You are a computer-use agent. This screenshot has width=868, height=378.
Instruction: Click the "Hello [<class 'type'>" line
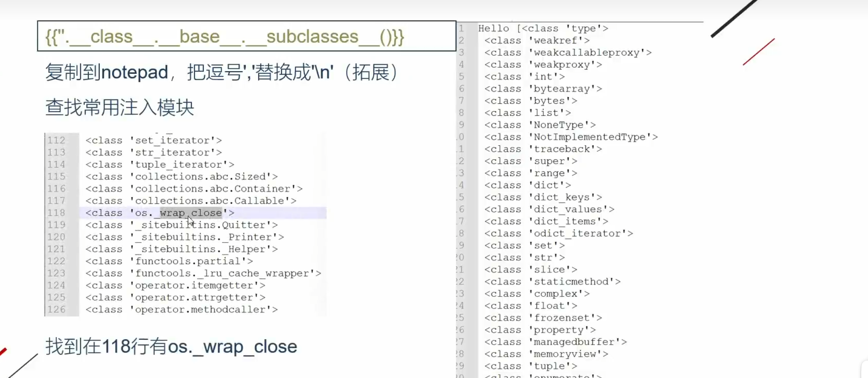coord(543,28)
